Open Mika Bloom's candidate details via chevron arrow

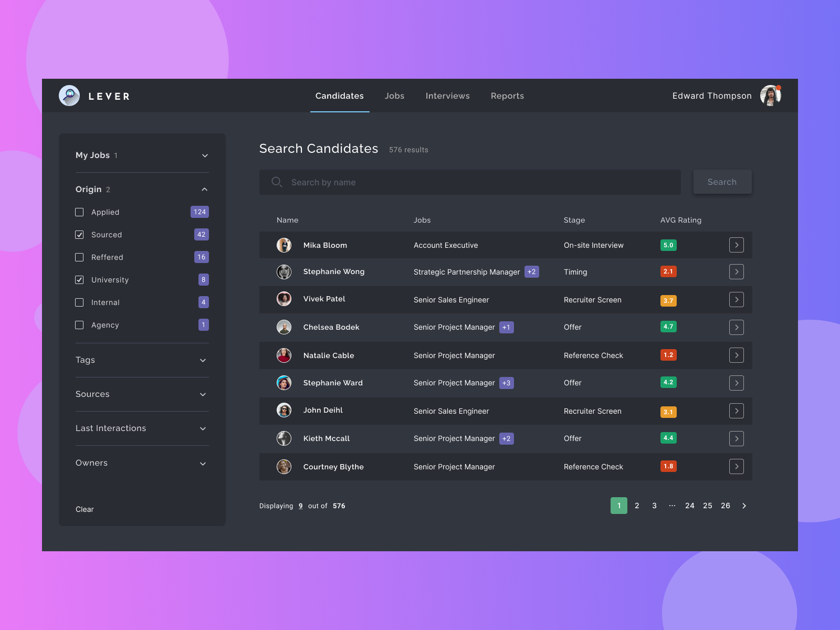pos(737,245)
